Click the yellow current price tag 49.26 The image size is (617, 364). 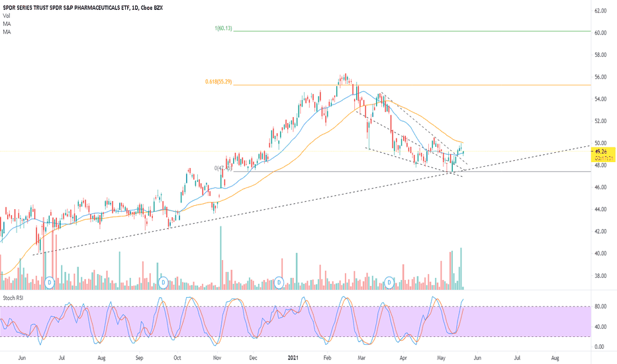604,154
